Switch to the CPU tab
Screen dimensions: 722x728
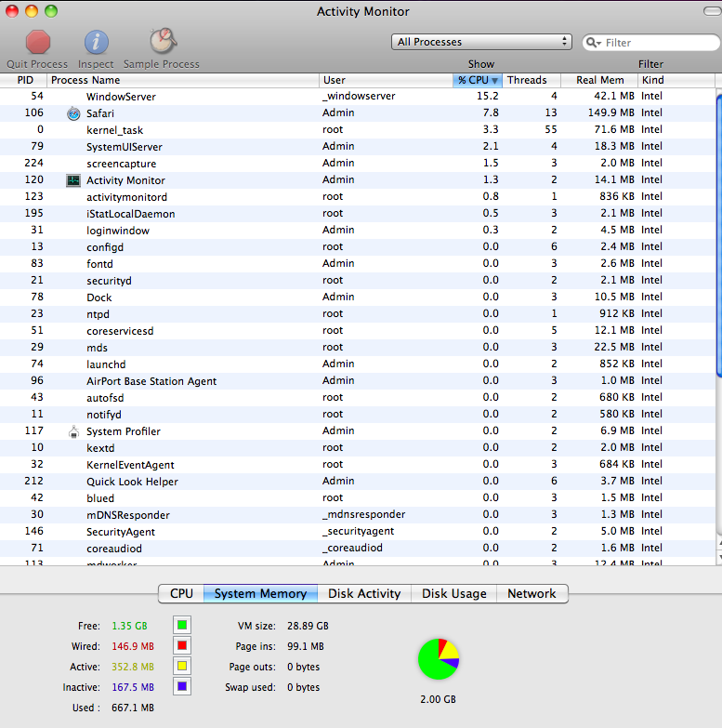coord(181,593)
